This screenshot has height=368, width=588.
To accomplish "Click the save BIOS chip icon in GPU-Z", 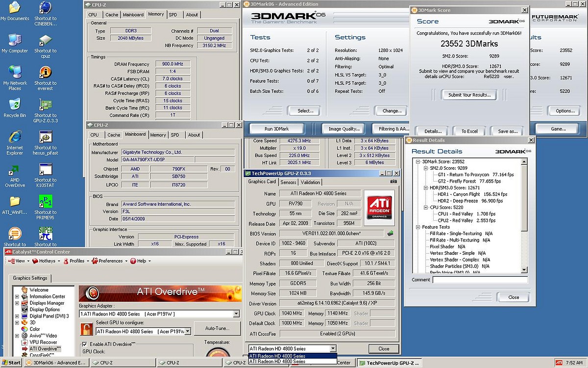I will (x=391, y=234).
